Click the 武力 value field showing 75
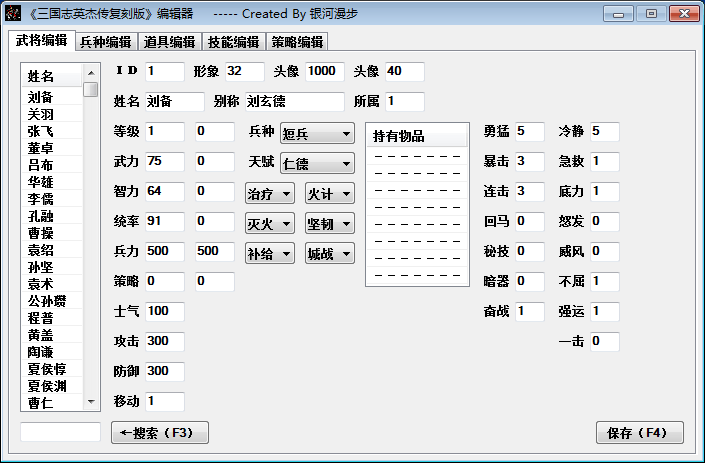The height and width of the screenshot is (463, 705). (164, 162)
